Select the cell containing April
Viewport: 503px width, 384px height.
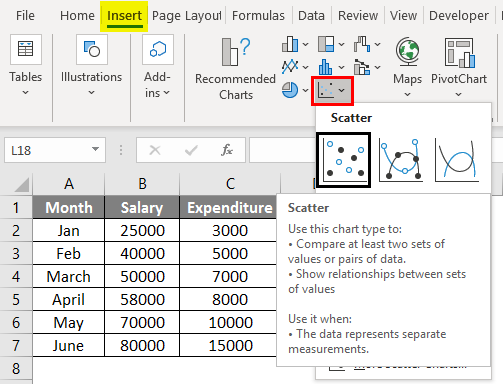(69, 299)
